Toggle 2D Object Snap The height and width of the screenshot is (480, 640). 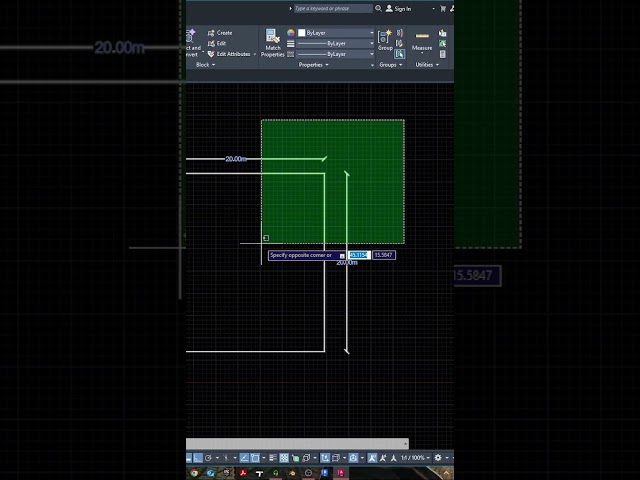tap(255, 458)
